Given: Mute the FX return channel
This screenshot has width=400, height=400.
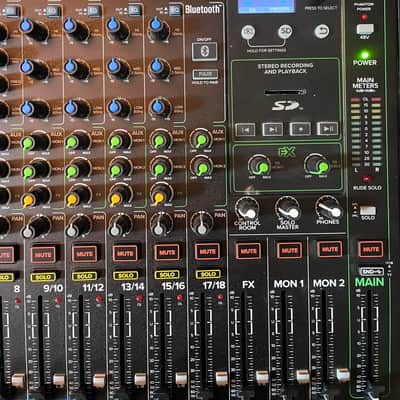Looking at the screenshot, I should coord(248,251).
